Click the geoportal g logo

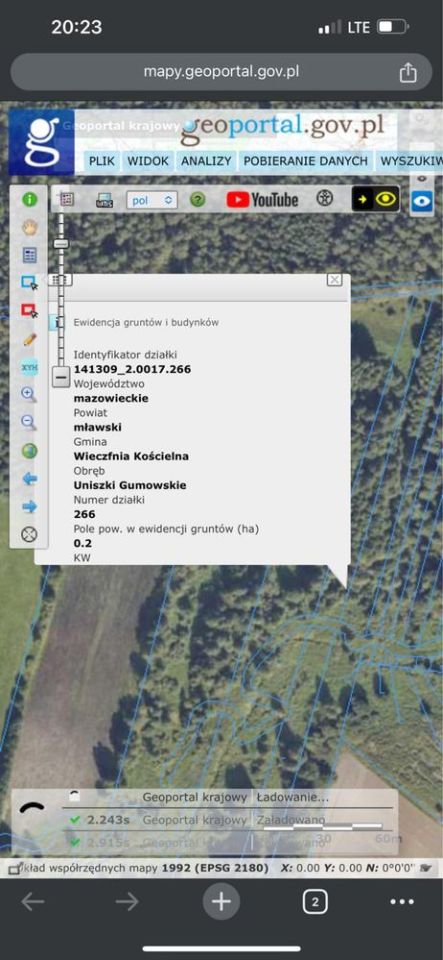(x=41, y=143)
